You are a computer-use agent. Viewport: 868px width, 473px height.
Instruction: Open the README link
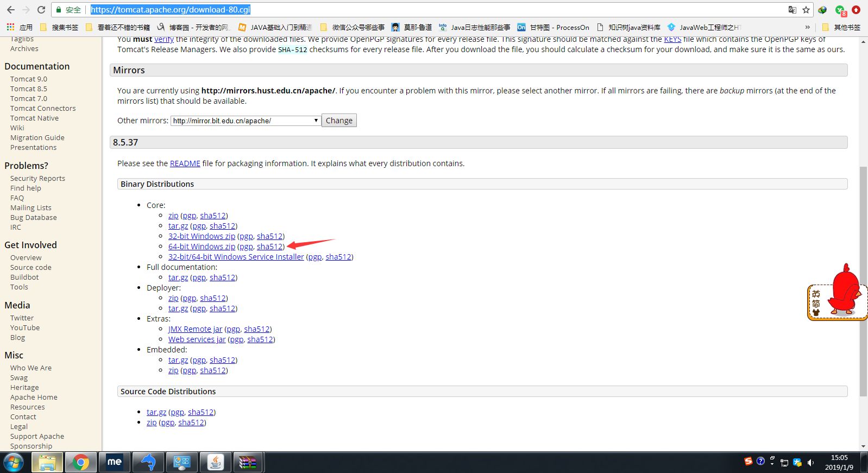[185, 163]
